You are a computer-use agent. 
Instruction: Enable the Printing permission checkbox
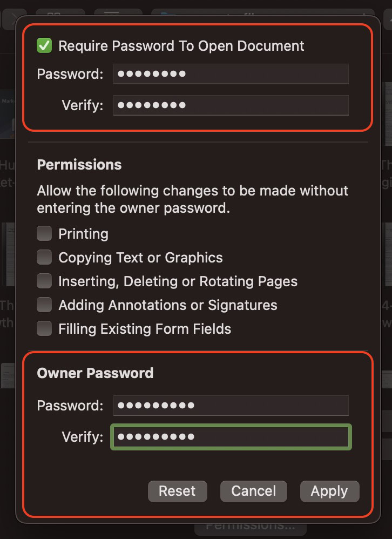click(x=44, y=234)
